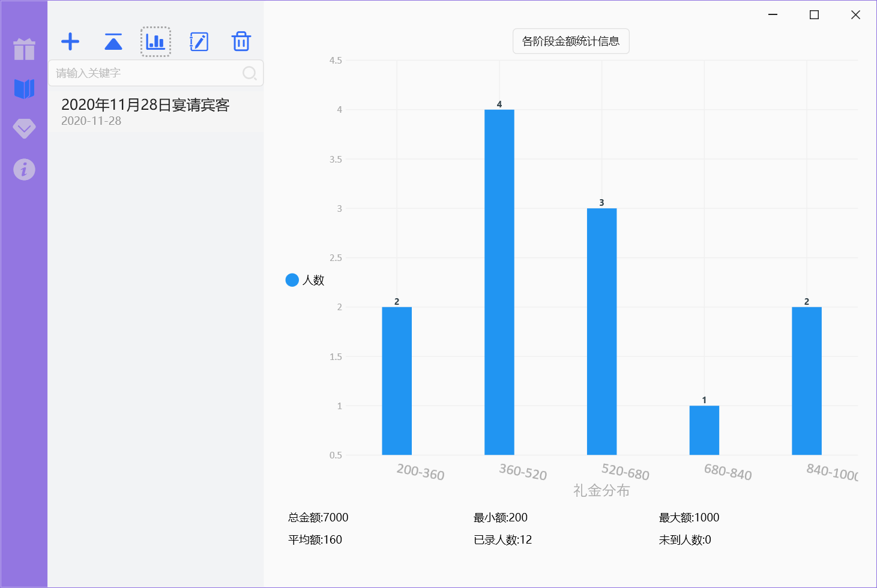The image size is (877, 588).
Task: Open the book records icon in the sidebar
Action: tap(23, 89)
